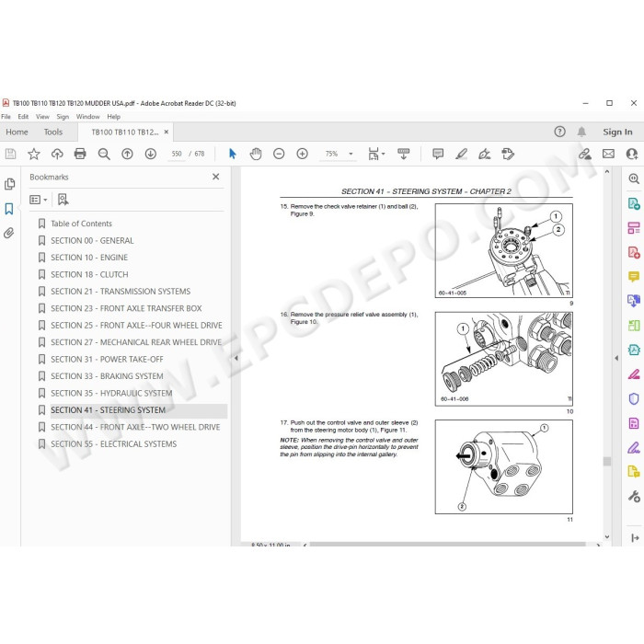
Task: Click the scrolling mode keyboard icon
Action: coord(404,154)
